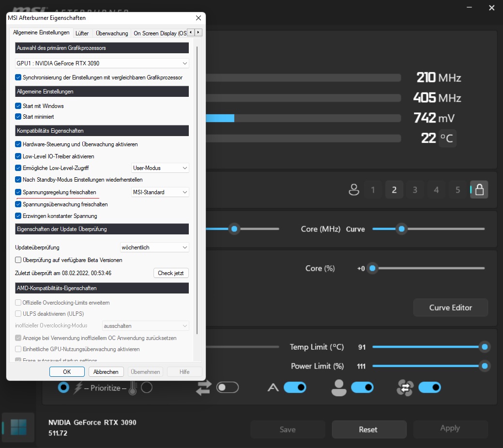
Task: Select the temperature priority radio button by the thermometer
Action: (147, 387)
